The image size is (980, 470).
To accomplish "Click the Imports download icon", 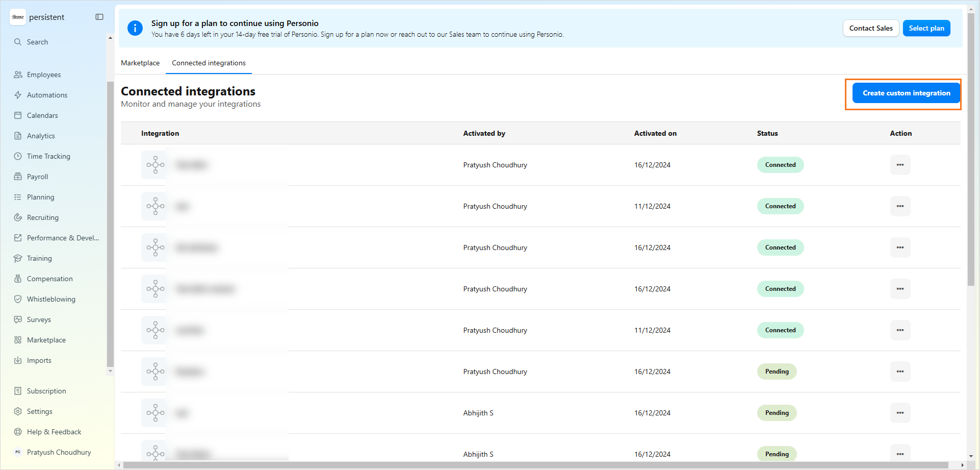I will tap(18, 360).
